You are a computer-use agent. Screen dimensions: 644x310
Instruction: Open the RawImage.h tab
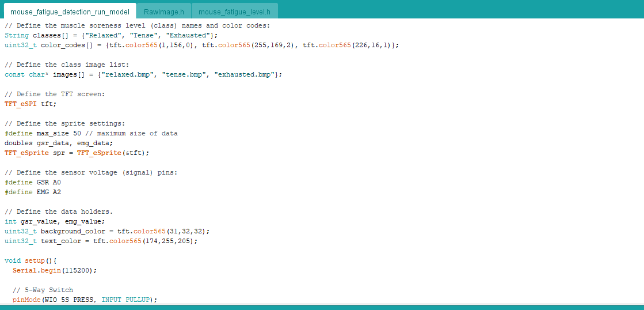(163, 12)
